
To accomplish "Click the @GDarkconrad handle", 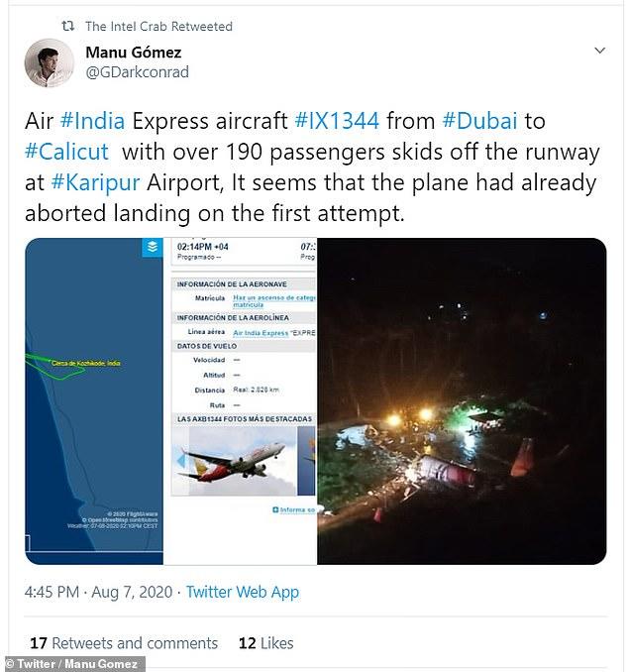I will tap(137, 72).
